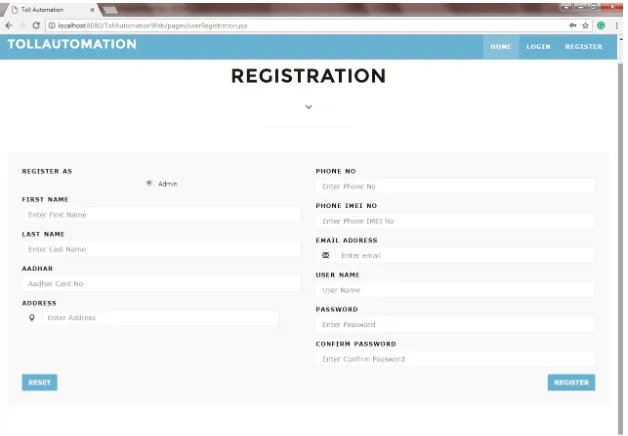
Task: Focus the Last Name input field
Action: (162, 249)
